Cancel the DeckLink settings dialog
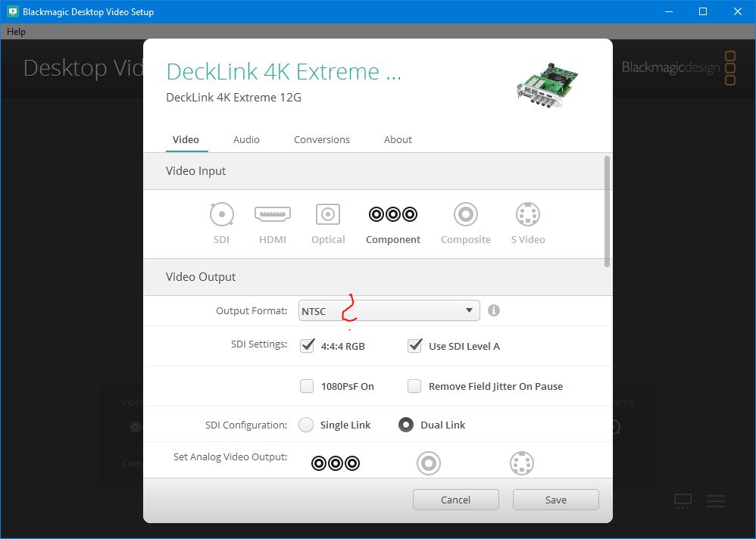756x539 pixels. [x=455, y=500]
